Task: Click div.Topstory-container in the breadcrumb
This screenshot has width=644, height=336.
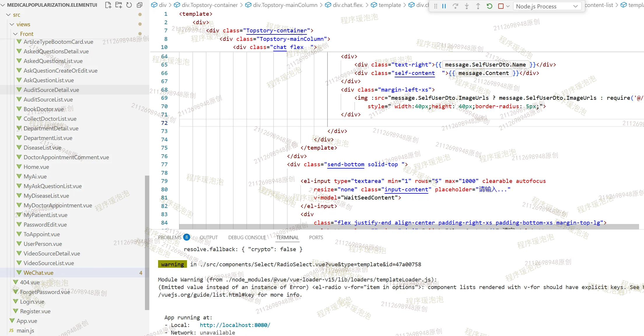Action: click(x=209, y=5)
